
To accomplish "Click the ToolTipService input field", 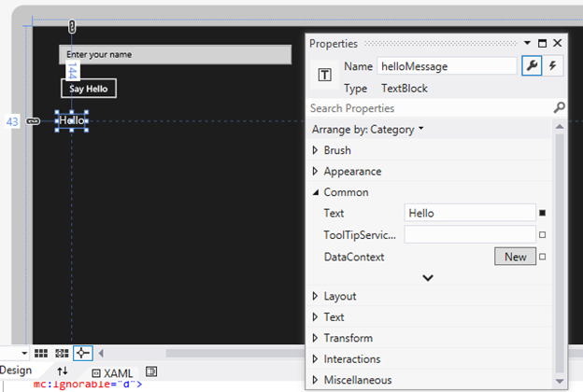I will pos(470,234).
